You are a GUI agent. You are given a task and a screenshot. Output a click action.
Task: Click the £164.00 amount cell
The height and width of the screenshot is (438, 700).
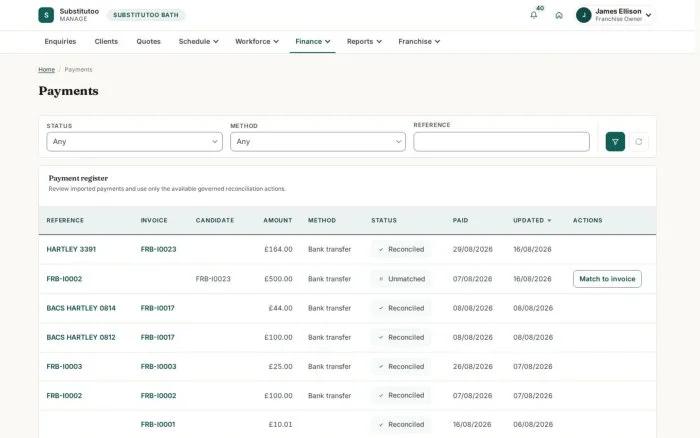point(278,250)
